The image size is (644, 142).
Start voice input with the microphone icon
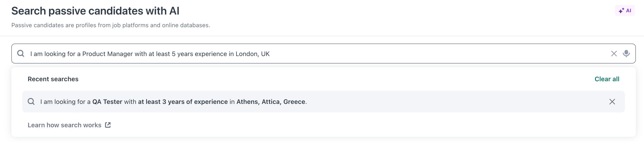pos(626,54)
